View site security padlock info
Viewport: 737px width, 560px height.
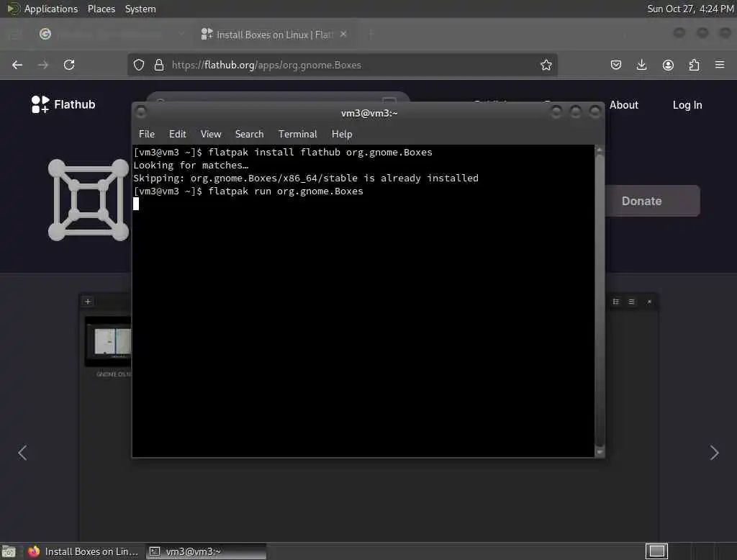[x=159, y=65]
